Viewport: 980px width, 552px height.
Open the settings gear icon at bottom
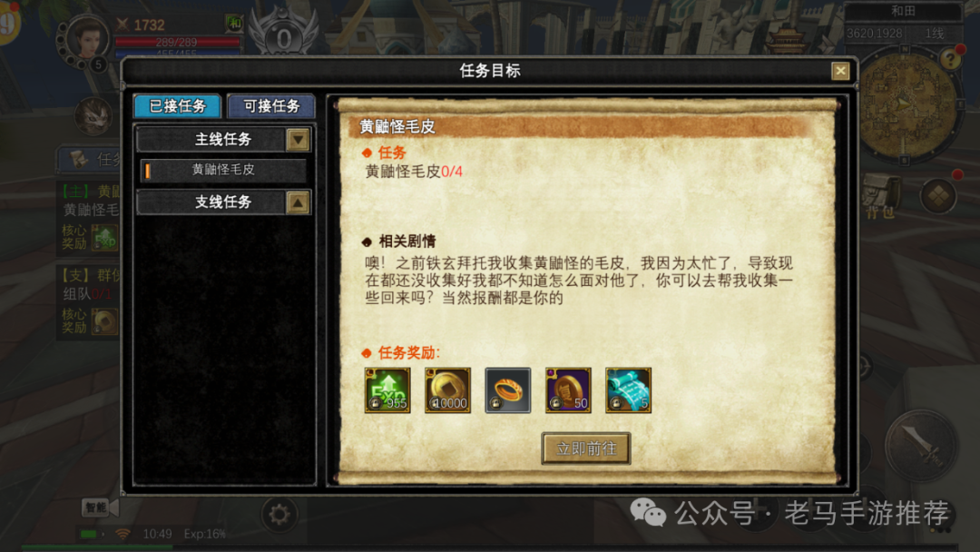(x=279, y=515)
